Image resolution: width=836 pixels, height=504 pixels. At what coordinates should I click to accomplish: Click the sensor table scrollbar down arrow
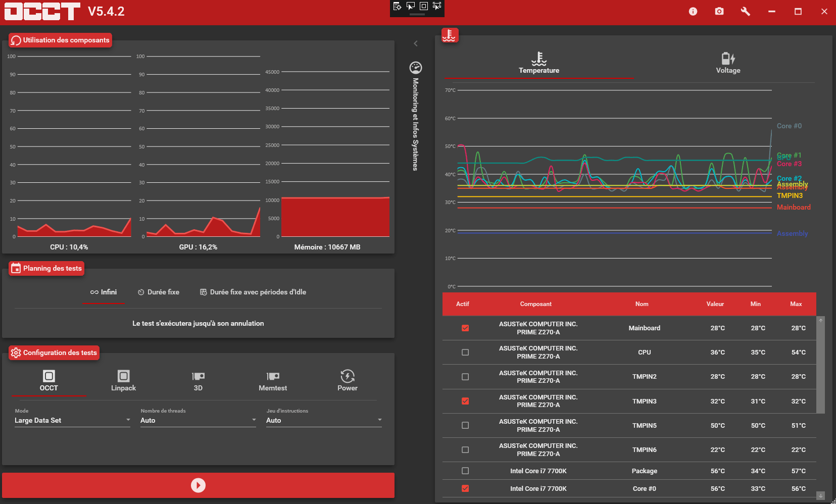[820, 495]
